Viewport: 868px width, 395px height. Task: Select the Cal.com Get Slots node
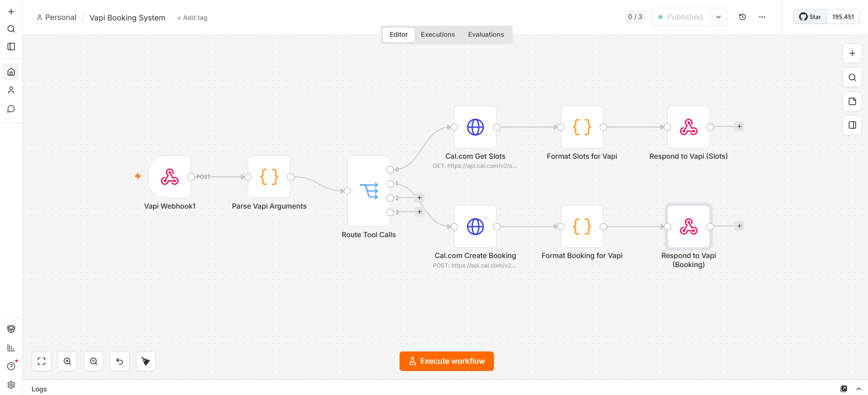[475, 127]
